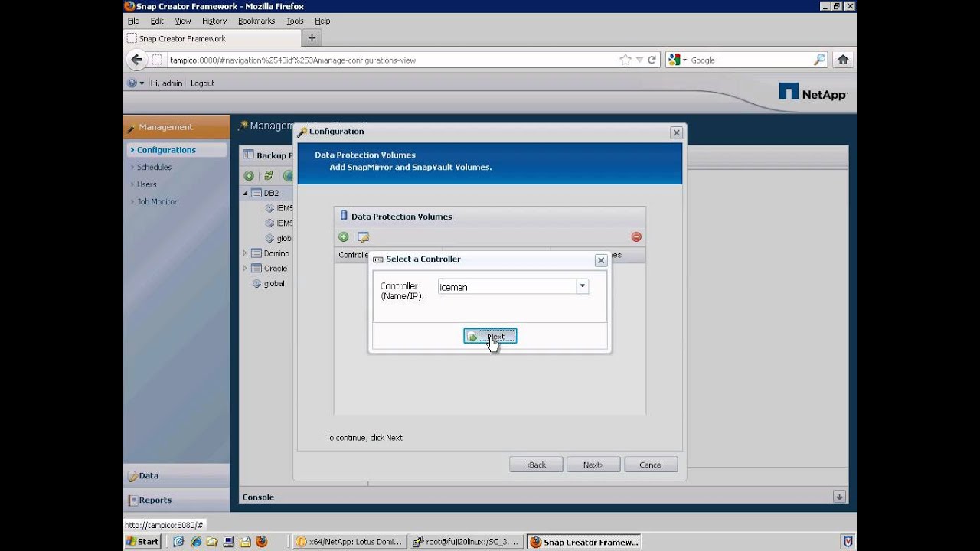The width and height of the screenshot is (980, 551).
Task: Select the DB2 profile in tree
Action: [x=271, y=194]
